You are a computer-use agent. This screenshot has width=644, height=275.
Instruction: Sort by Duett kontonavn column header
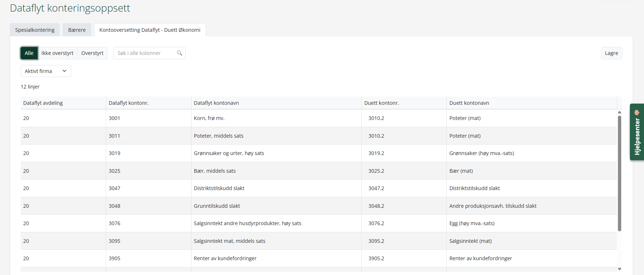tap(532, 103)
